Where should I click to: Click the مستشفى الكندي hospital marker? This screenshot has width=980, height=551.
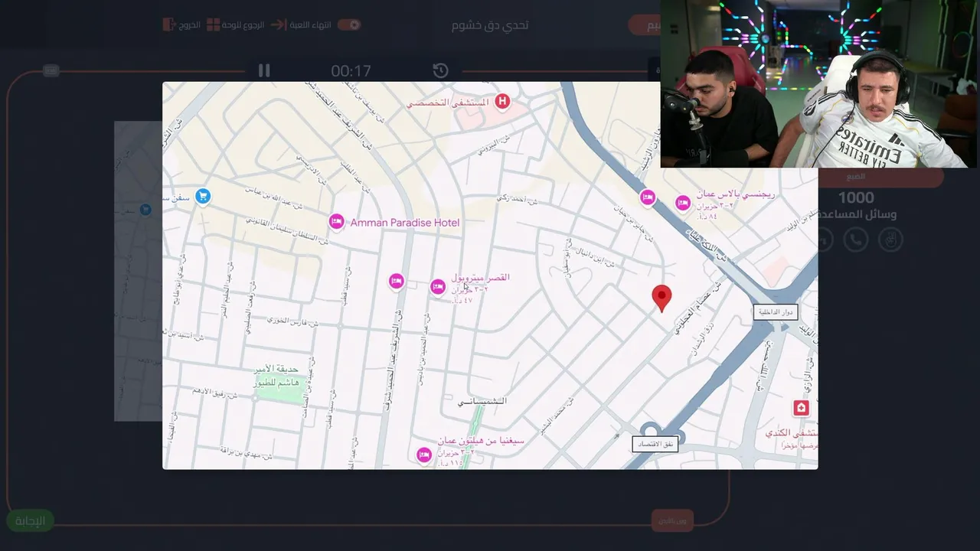(801, 408)
